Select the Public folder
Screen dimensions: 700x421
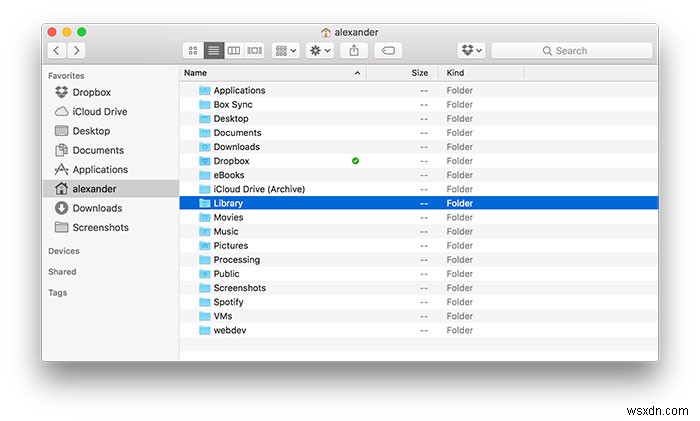tap(419, 274)
